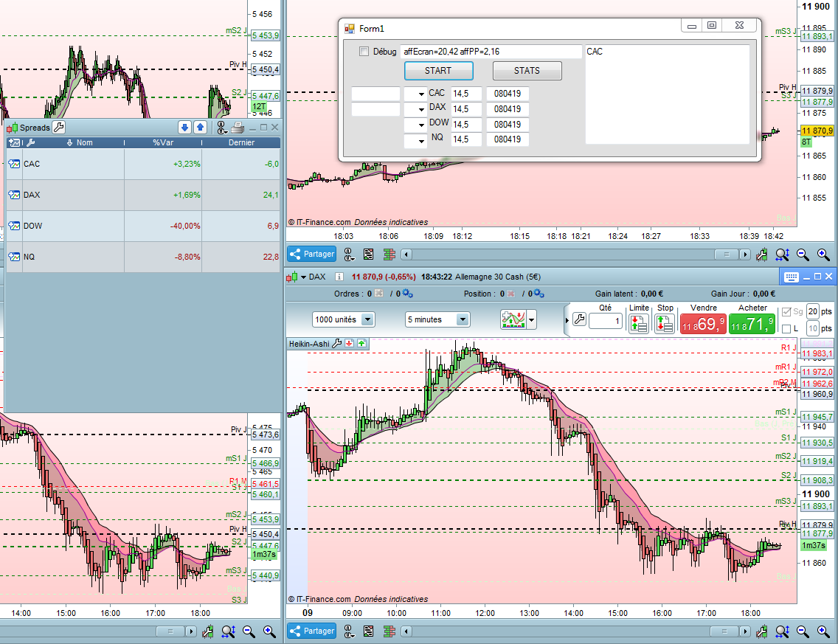
Task: Click the affEcran text field in Form1
Action: 491,52
